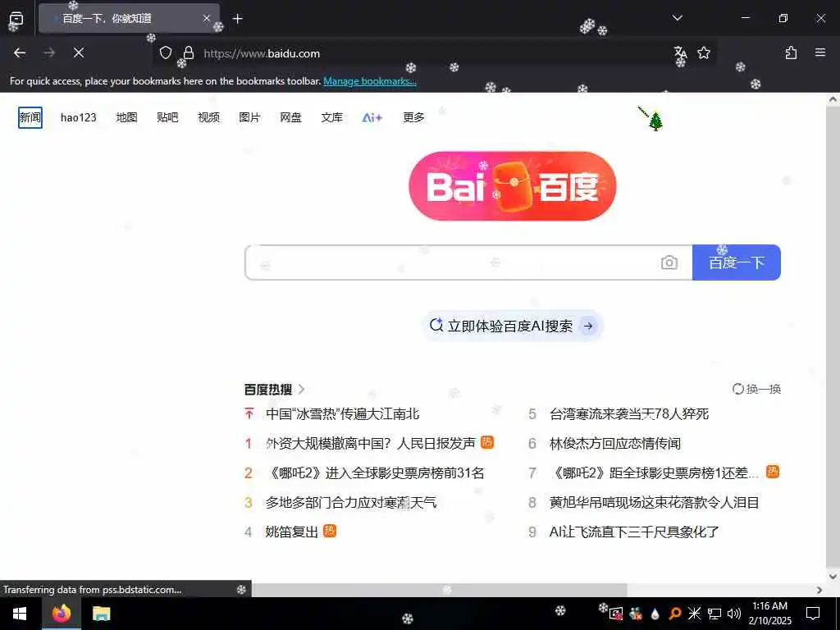Close the 百度一下 browser tab
The width and height of the screenshot is (840, 630).
pos(207,18)
